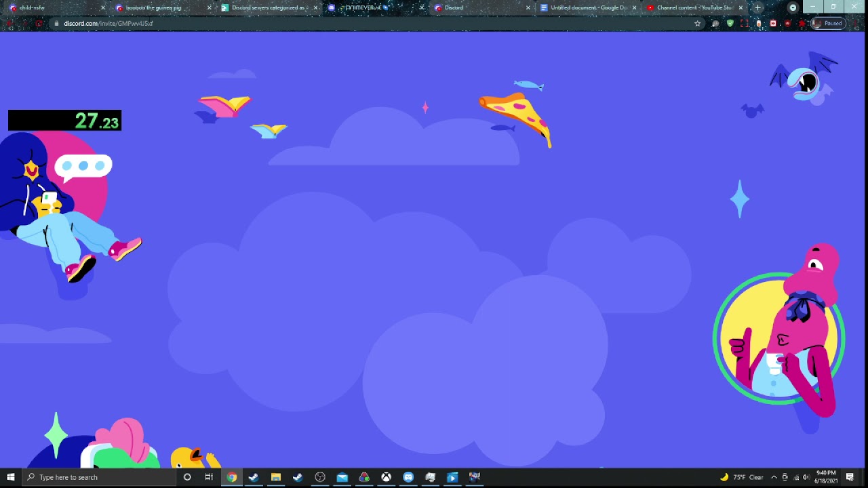
Task: View site information via the lock icon
Action: (x=57, y=23)
